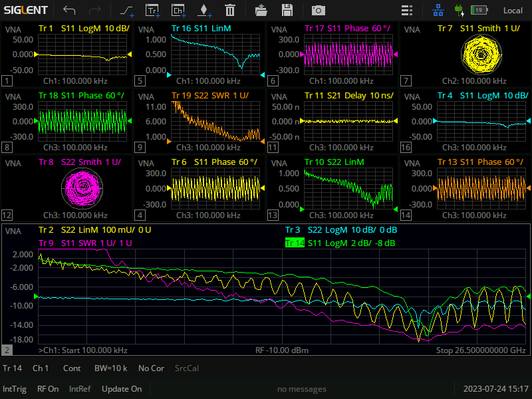Click the network connection status icon

point(438,10)
